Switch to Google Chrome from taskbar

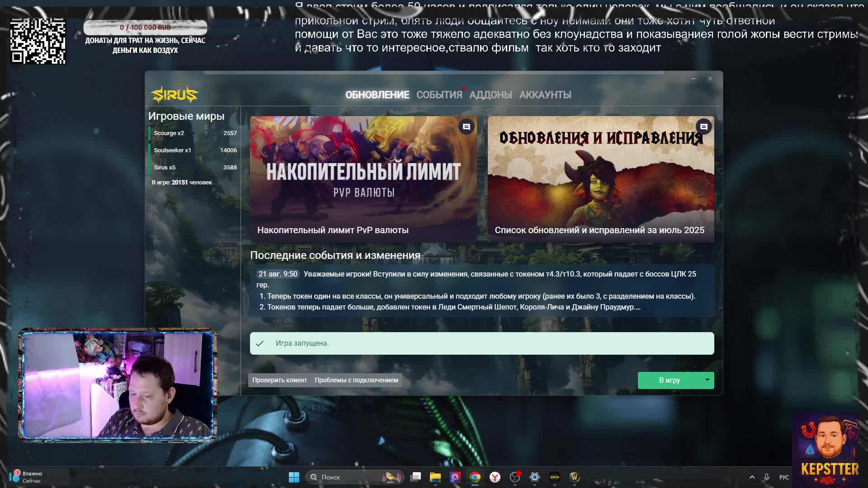(475, 477)
